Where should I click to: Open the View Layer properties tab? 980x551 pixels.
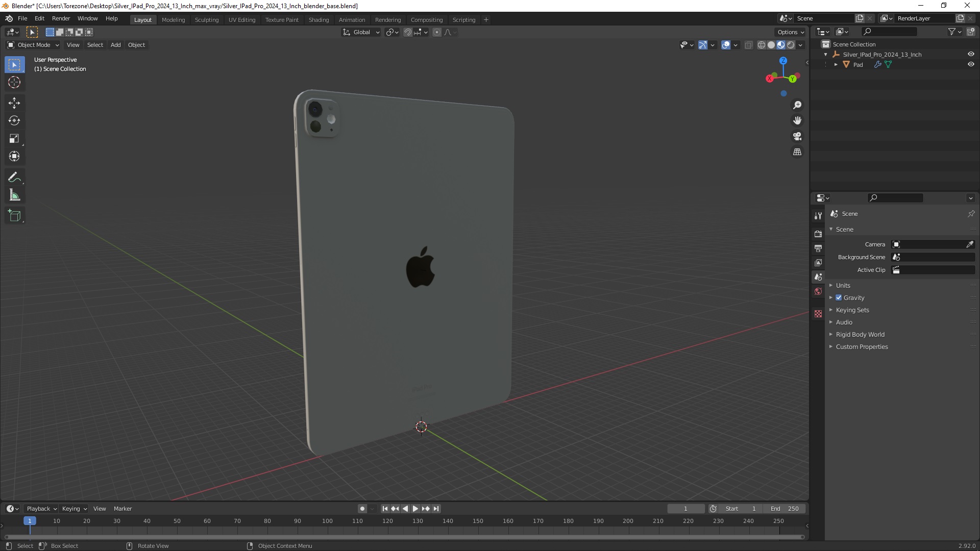click(x=818, y=262)
